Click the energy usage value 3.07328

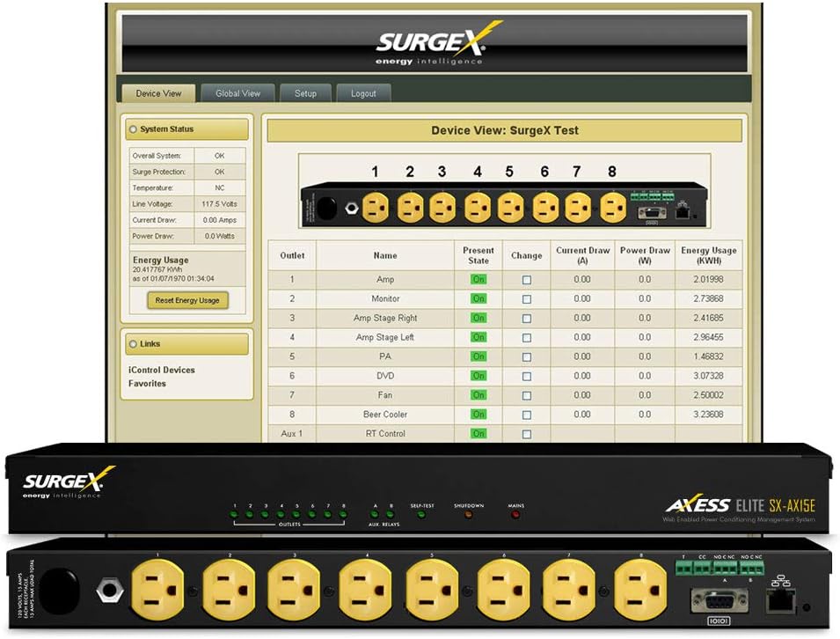click(708, 376)
